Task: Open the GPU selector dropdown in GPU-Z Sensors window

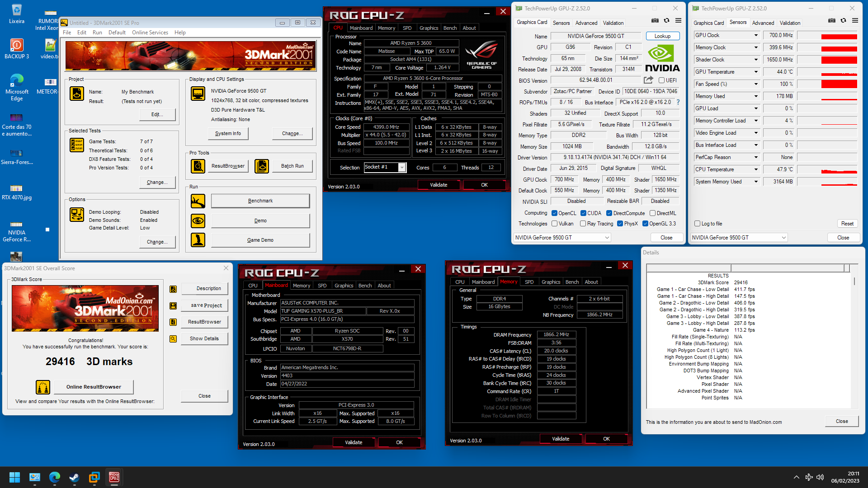Action: click(783, 238)
